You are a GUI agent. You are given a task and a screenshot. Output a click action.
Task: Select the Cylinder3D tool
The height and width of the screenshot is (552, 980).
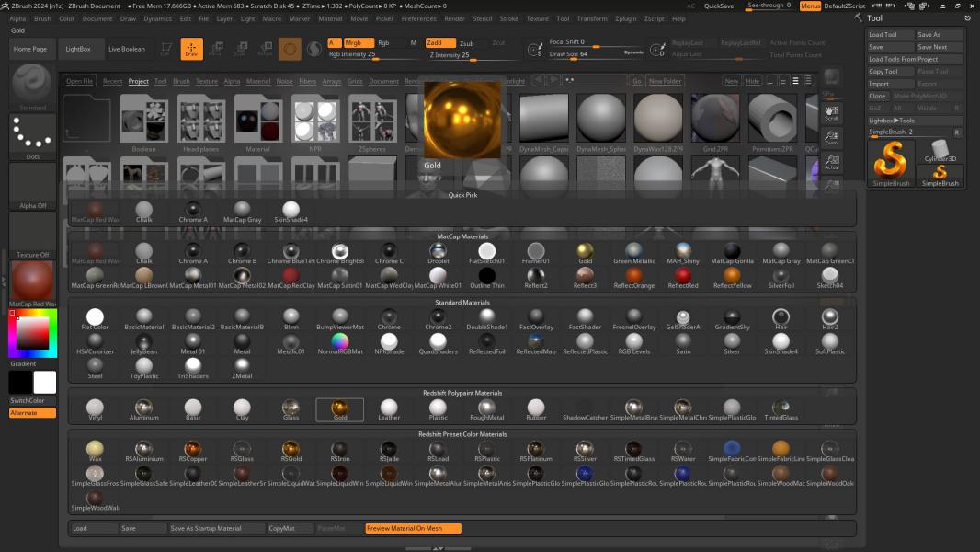coord(940,151)
